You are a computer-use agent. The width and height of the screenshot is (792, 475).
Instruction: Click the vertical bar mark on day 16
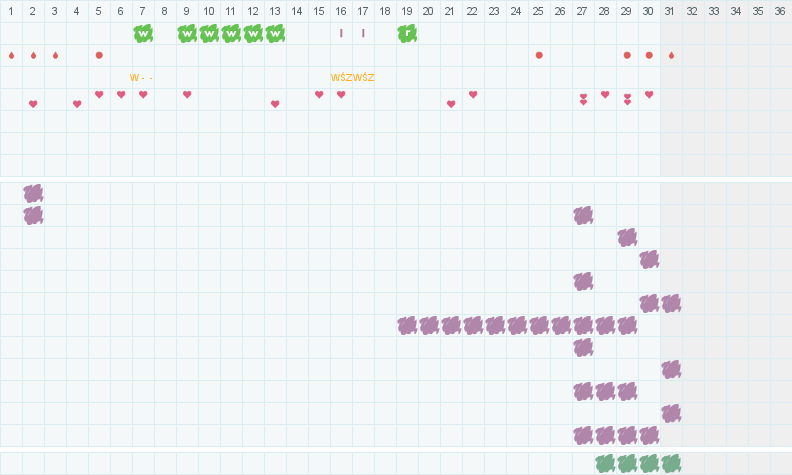tap(341, 33)
